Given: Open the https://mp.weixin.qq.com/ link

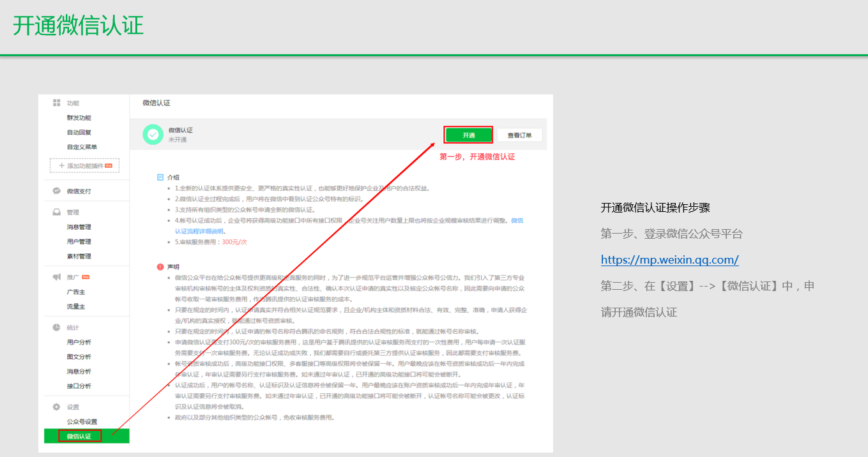Looking at the screenshot, I should (x=670, y=260).
